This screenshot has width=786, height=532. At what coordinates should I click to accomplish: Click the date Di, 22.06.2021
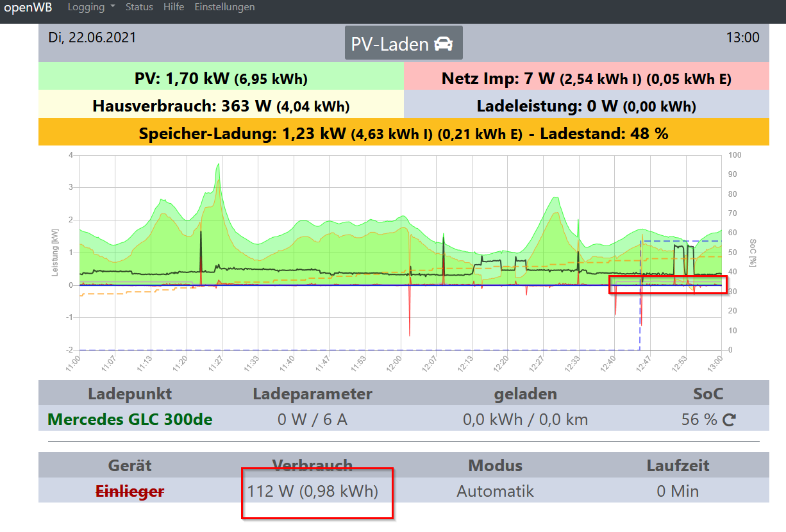pyautogui.click(x=92, y=37)
